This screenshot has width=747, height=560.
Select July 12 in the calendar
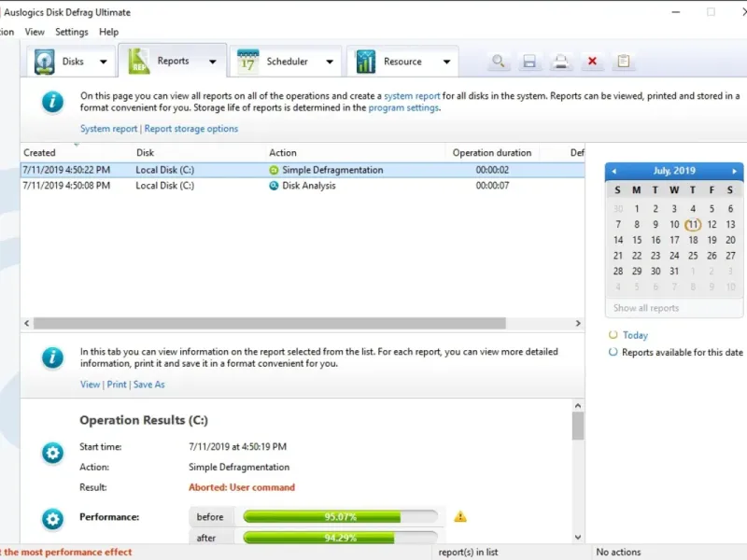[712, 224]
